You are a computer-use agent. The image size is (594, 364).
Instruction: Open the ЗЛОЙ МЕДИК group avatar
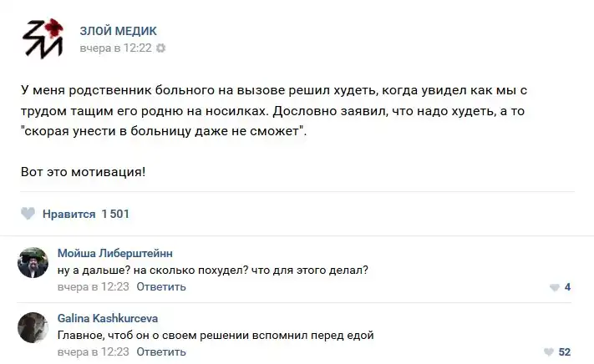tap(43, 37)
